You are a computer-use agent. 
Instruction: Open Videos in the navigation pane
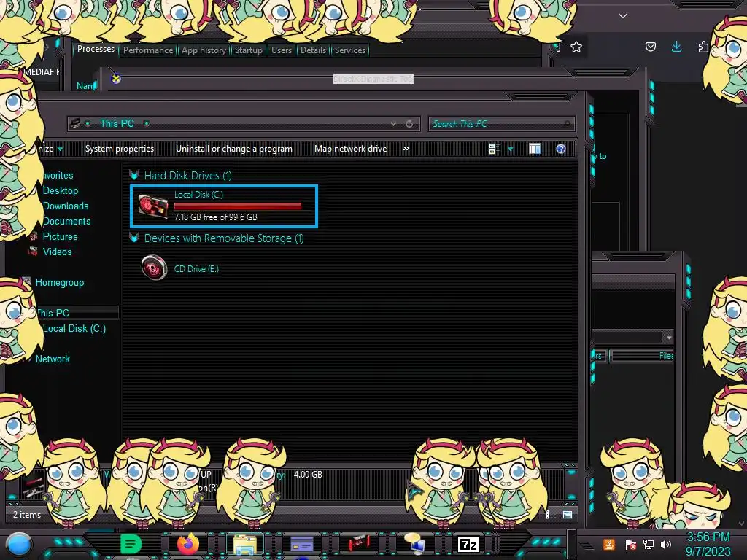click(x=57, y=252)
